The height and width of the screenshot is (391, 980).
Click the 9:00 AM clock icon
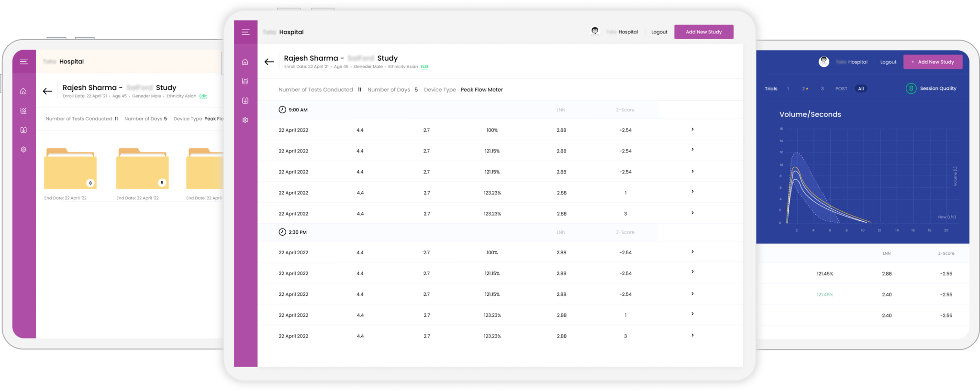[x=282, y=109]
